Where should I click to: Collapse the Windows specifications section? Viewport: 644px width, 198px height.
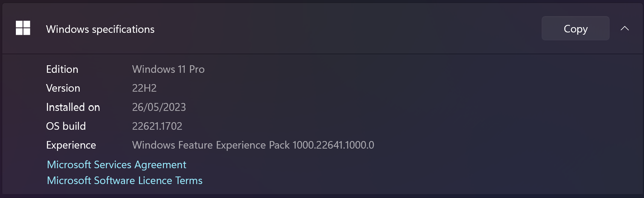click(x=625, y=29)
